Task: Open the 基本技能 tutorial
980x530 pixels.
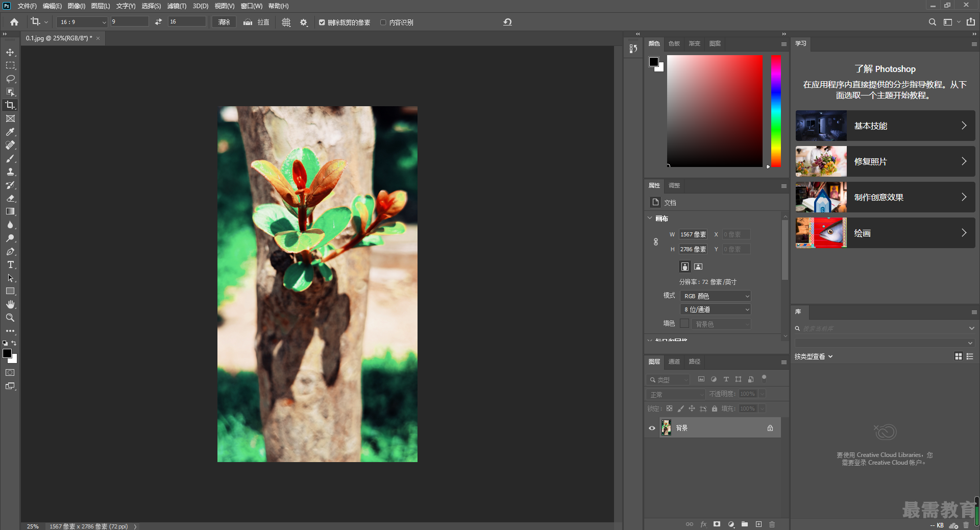Action: [x=885, y=126]
